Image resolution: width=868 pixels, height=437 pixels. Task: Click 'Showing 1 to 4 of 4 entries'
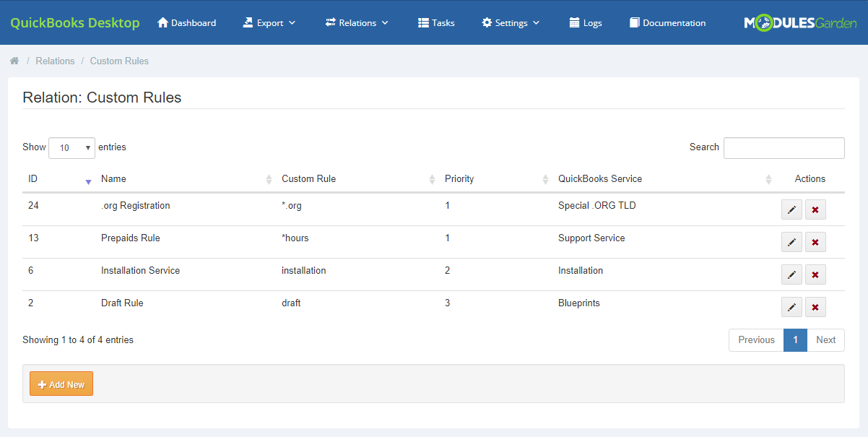78,340
